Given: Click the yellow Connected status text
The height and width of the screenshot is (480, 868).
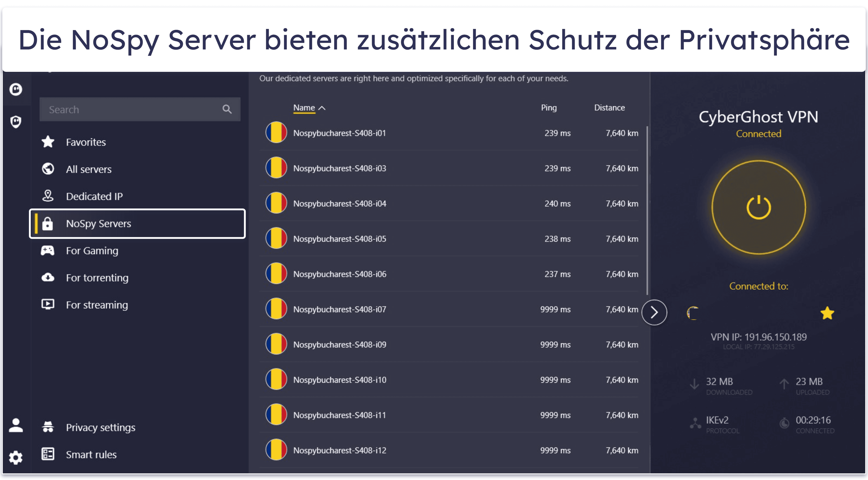Looking at the screenshot, I should (x=759, y=134).
